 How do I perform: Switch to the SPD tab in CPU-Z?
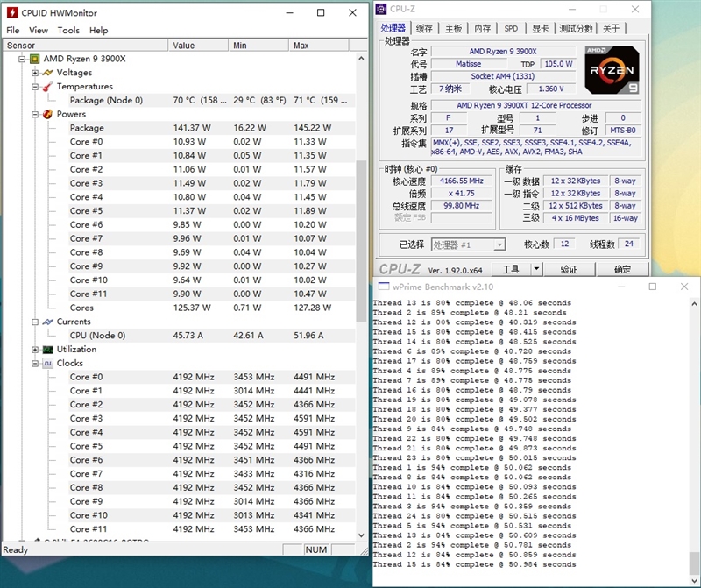[x=511, y=26]
